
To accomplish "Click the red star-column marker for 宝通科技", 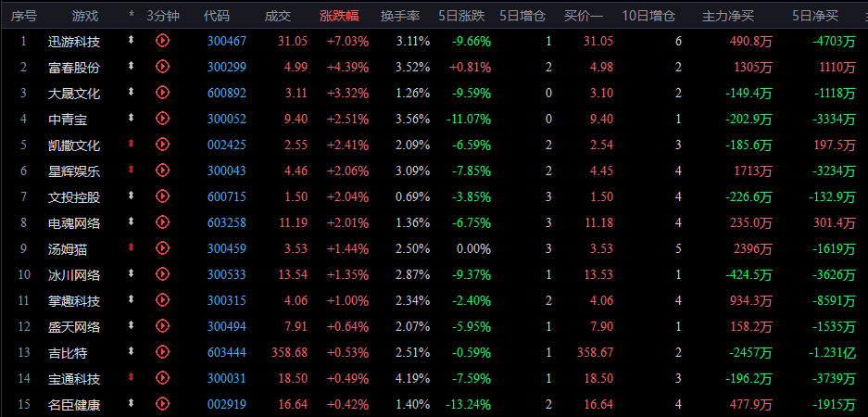I will 132,378.
